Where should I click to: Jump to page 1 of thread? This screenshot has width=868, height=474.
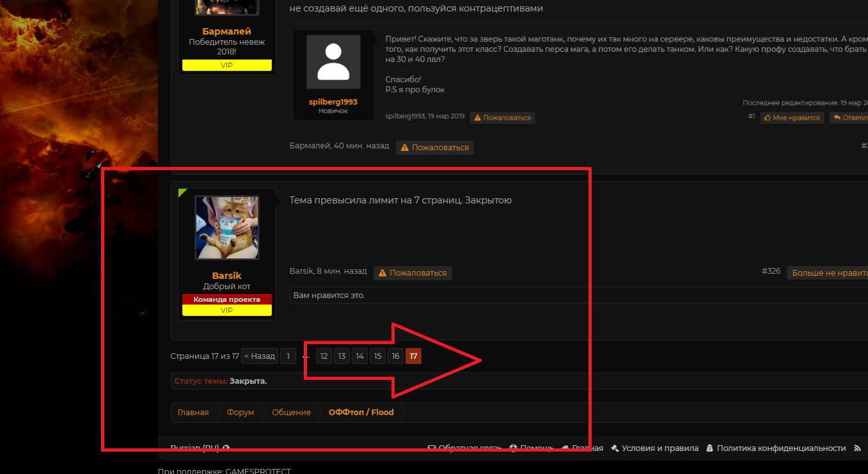click(288, 356)
